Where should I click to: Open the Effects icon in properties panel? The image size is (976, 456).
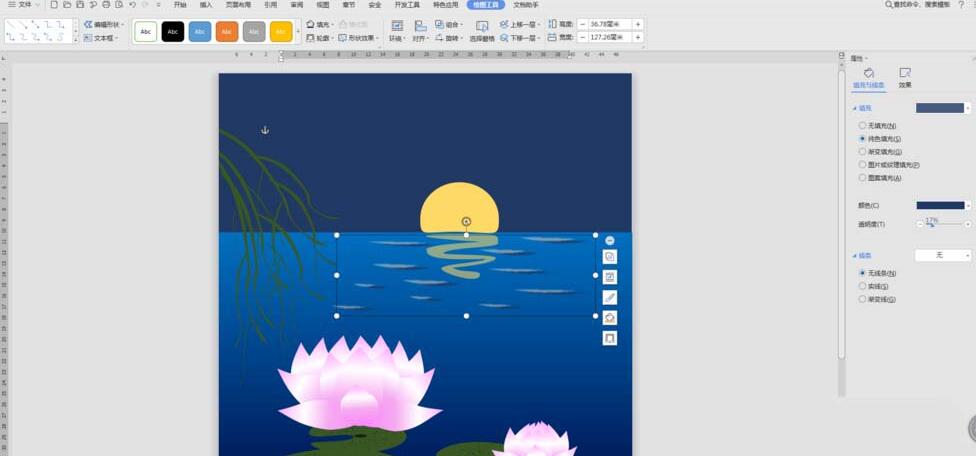[905, 73]
